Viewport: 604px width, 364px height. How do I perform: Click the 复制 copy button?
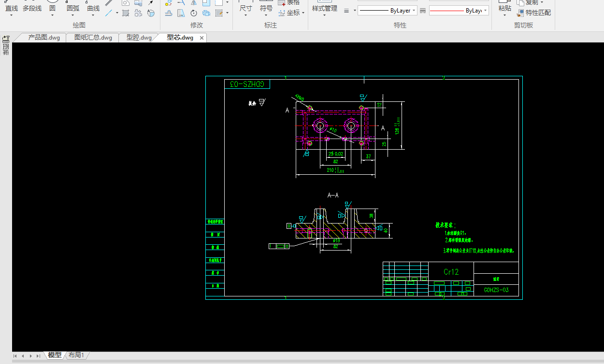(532, 2)
